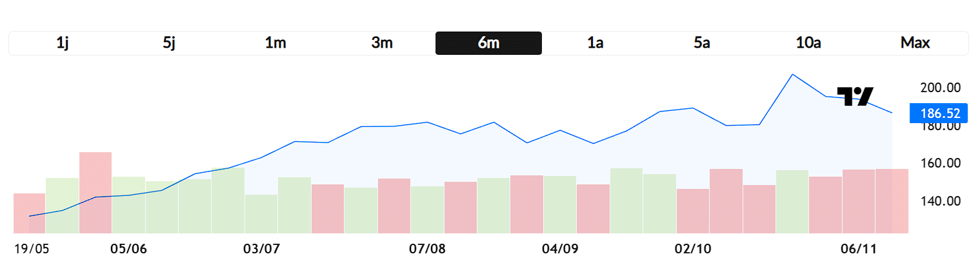Click the 19/05 date axis label
The image size is (980, 274).
click(x=32, y=250)
